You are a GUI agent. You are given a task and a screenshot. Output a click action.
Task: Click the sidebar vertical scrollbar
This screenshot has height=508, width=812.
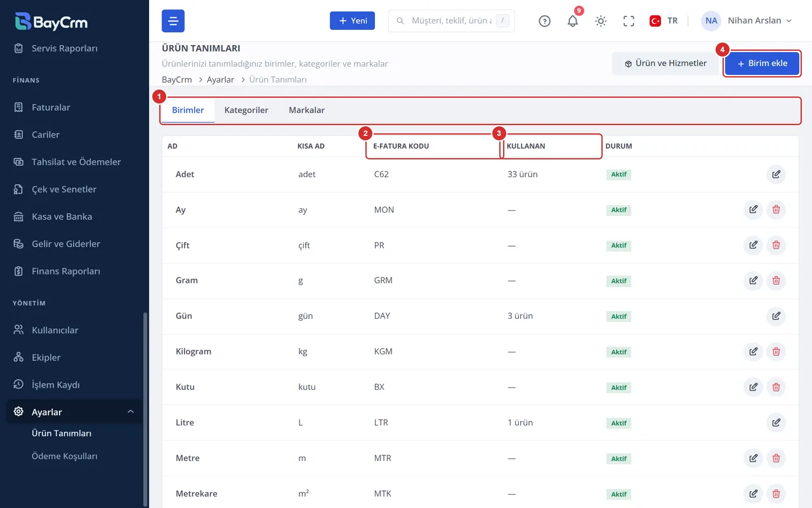(145, 409)
